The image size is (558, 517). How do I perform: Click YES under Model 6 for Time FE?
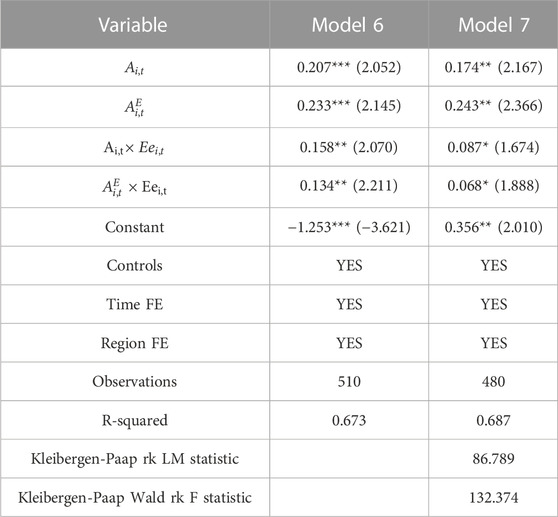pos(349,304)
